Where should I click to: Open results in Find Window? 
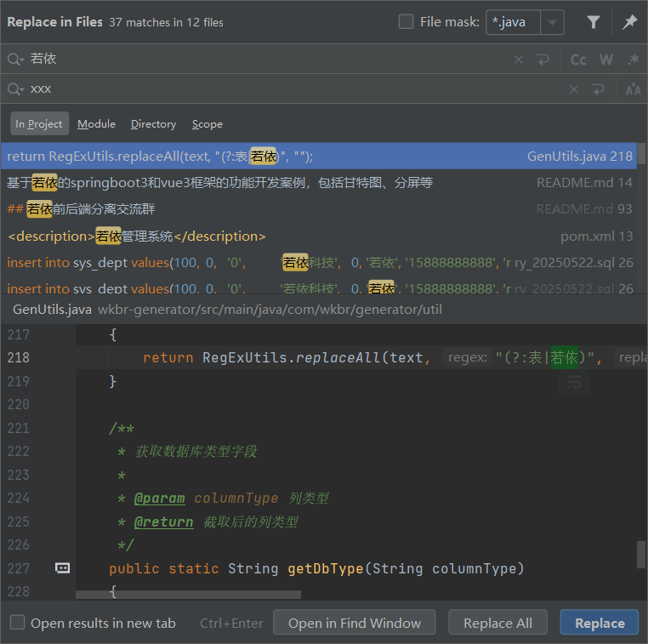[354, 623]
